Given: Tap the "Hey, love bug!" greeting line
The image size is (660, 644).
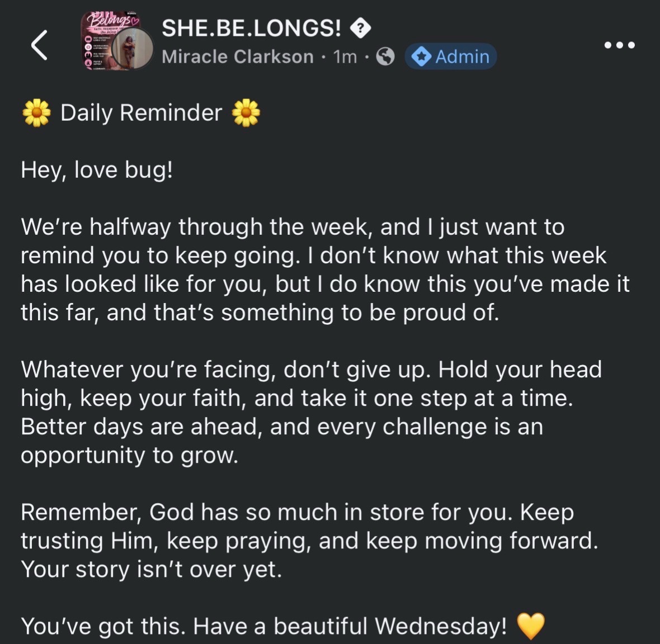Looking at the screenshot, I should point(97,171).
